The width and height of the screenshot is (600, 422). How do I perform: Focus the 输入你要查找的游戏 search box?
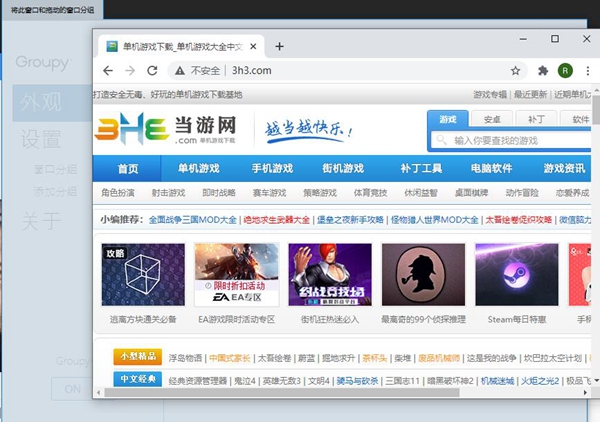512,140
